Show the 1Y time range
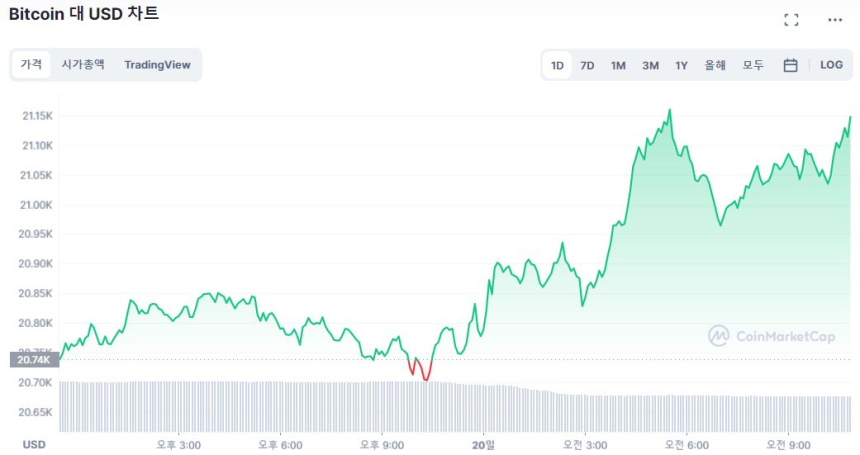The width and height of the screenshot is (860, 455). click(x=681, y=65)
